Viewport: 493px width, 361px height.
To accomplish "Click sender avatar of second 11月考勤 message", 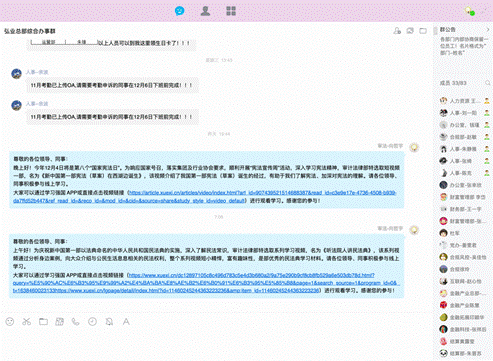I will click(16, 105).
